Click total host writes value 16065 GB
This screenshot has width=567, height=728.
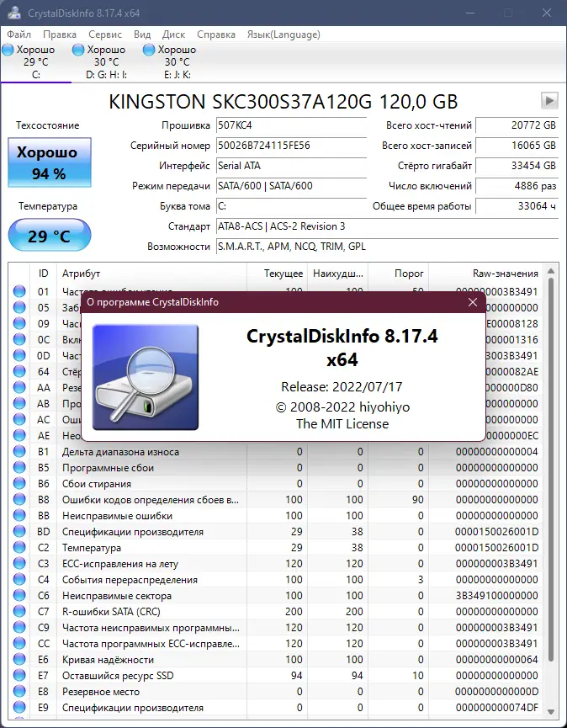[517, 146]
